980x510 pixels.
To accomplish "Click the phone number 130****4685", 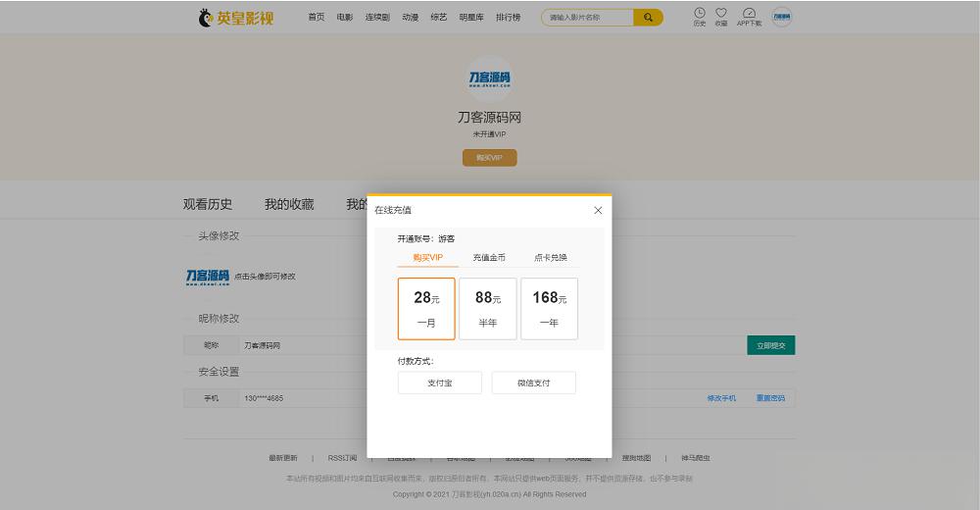I will pos(264,398).
